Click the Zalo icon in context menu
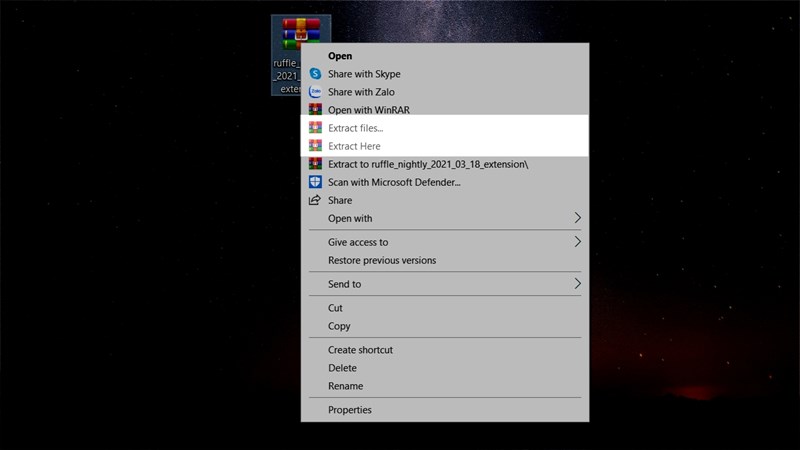Image resolution: width=800 pixels, height=450 pixels. point(315,92)
